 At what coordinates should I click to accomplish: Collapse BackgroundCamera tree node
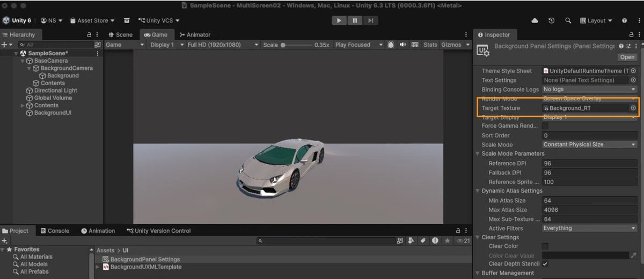click(30, 69)
